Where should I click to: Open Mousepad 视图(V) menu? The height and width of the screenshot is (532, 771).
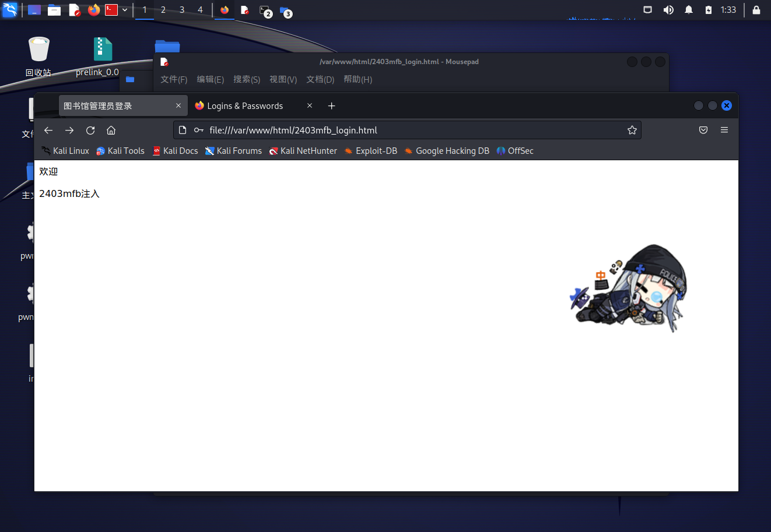[283, 79]
